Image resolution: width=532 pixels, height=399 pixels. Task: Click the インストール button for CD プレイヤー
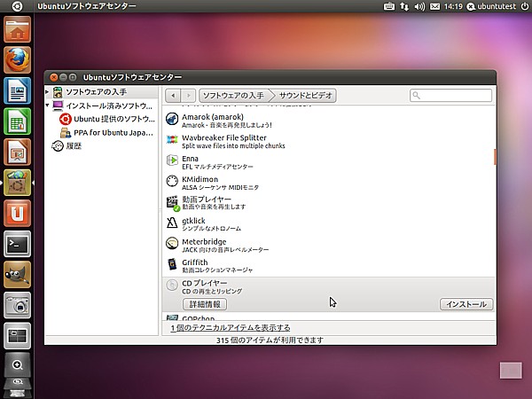(x=466, y=304)
